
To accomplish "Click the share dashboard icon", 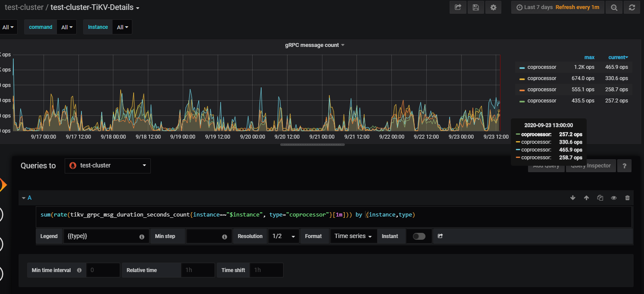I will tap(458, 7).
